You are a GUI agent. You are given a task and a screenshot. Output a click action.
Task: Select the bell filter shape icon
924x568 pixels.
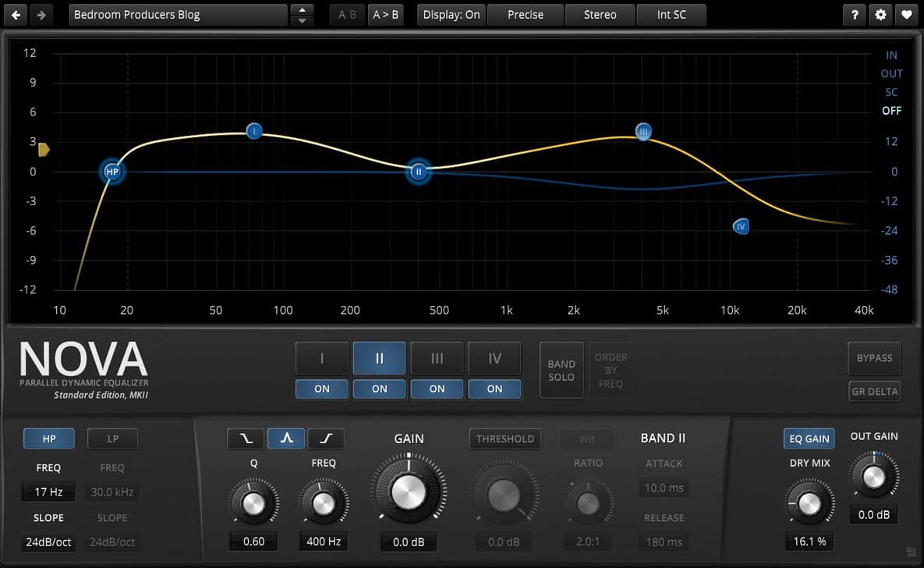(x=285, y=438)
